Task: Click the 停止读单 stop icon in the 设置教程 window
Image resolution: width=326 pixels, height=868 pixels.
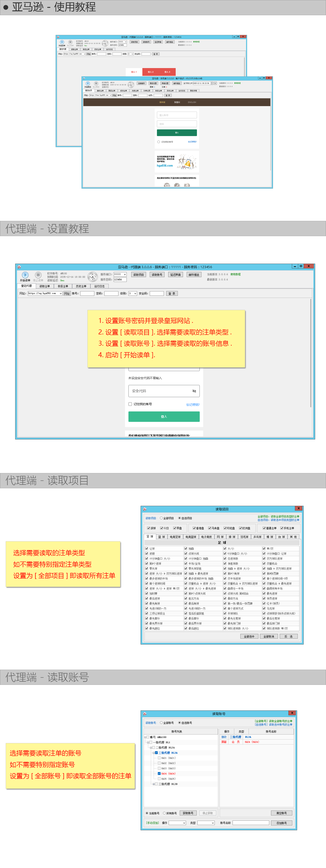Action: 38,275
